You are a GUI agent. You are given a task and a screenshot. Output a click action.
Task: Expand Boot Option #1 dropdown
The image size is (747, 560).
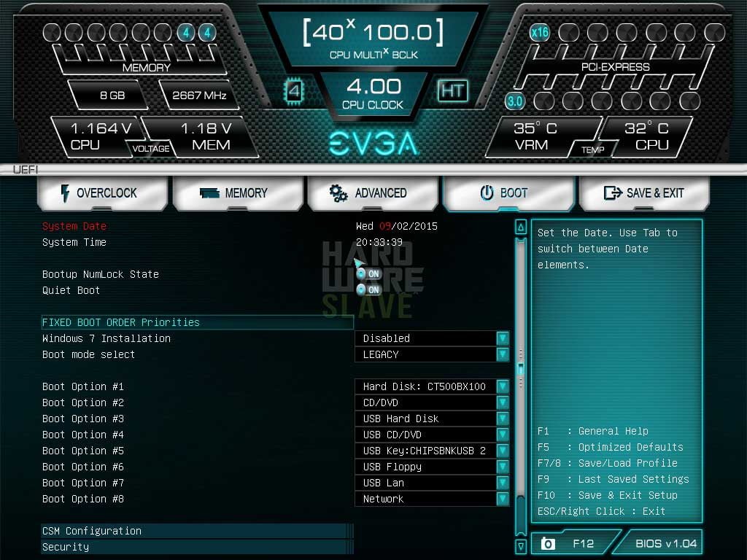[x=432, y=386]
